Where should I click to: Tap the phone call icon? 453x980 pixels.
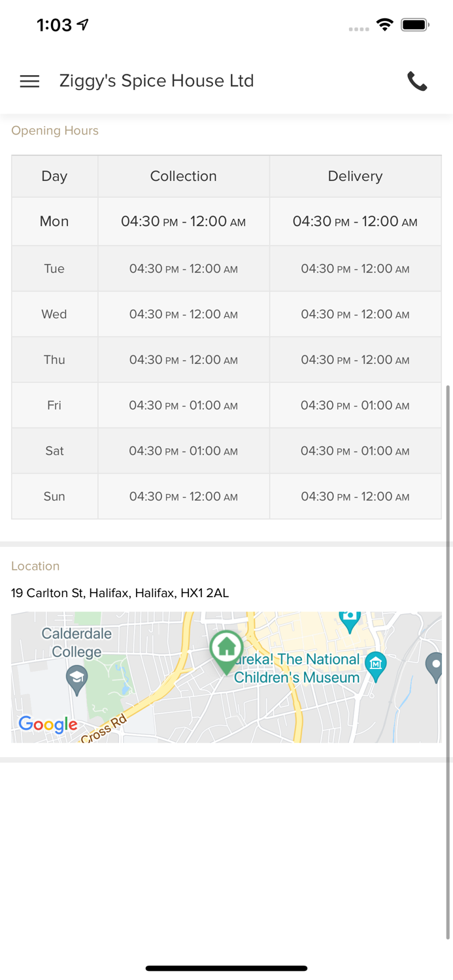click(x=417, y=81)
